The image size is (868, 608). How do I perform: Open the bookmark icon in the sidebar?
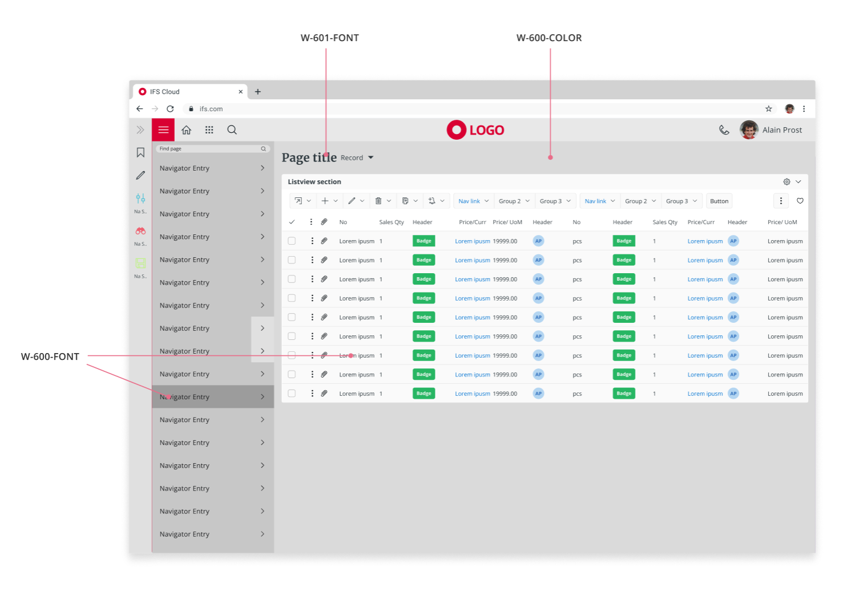pos(140,152)
